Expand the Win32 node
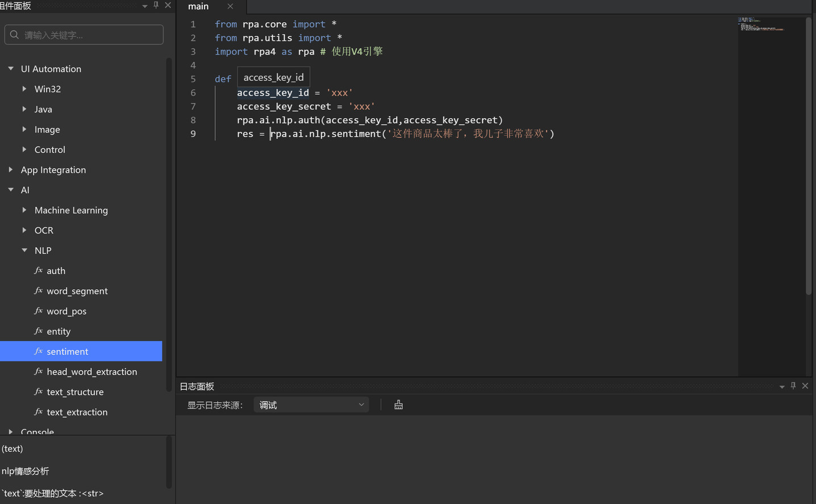The image size is (816, 504). (24, 89)
